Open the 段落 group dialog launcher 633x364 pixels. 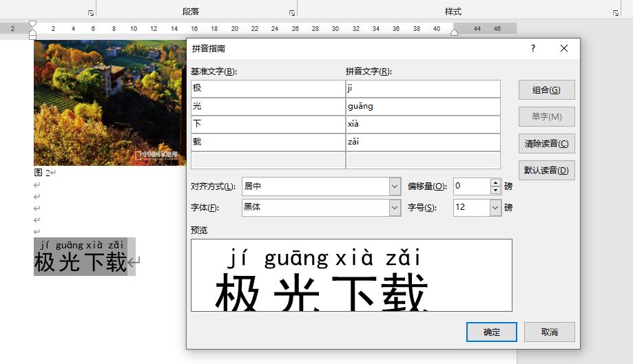pyautogui.click(x=293, y=13)
